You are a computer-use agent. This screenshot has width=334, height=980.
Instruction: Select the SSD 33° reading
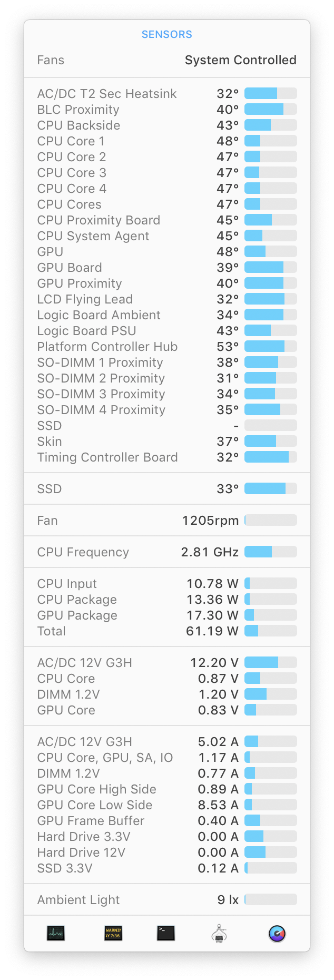point(227,488)
